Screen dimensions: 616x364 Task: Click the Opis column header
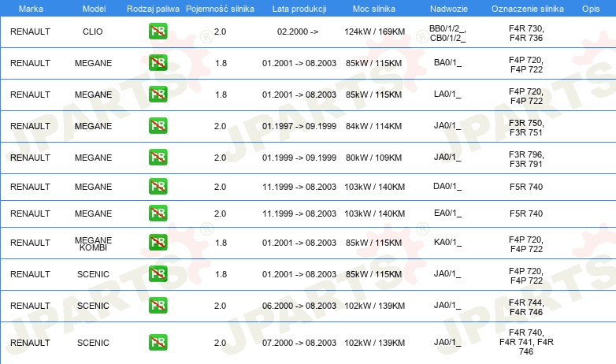[x=591, y=9]
